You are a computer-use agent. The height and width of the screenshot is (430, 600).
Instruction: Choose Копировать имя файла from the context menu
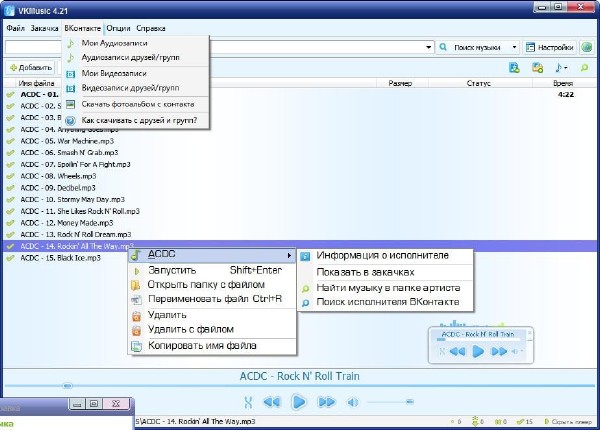coord(201,345)
